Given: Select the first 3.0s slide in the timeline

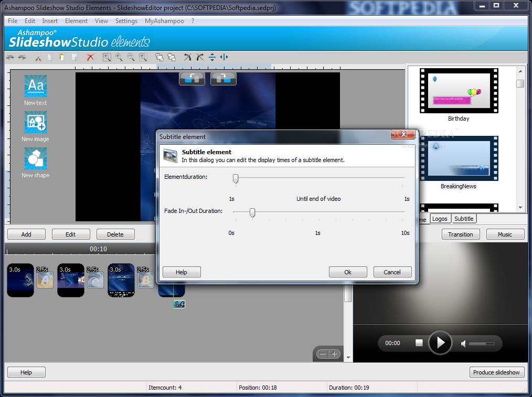Looking at the screenshot, I should [x=20, y=281].
